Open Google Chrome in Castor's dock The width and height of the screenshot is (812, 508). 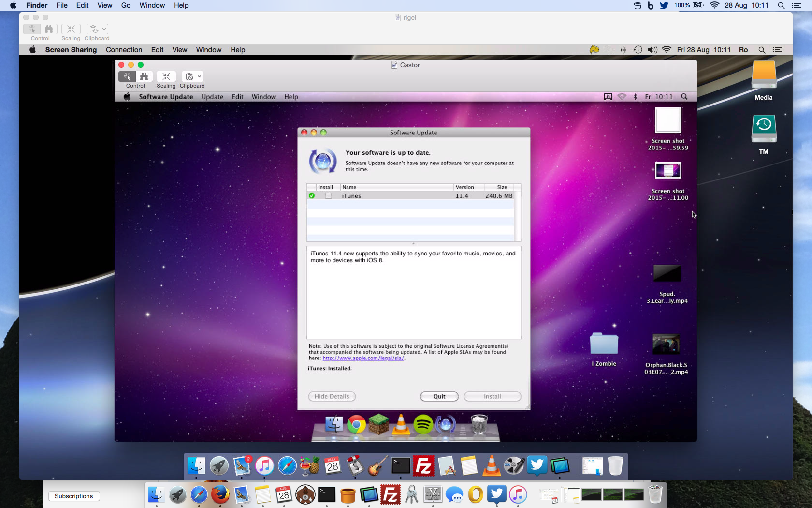(x=356, y=425)
